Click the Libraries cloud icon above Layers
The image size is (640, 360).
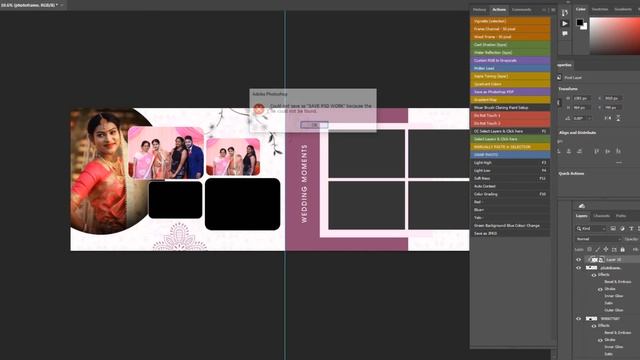point(582,206)
